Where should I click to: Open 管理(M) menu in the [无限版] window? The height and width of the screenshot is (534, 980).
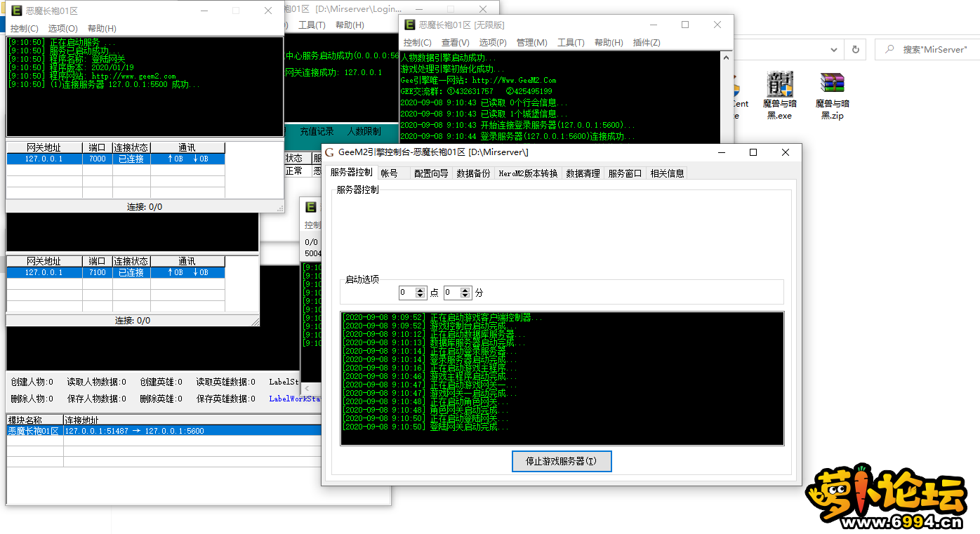[x=531, y=43]
